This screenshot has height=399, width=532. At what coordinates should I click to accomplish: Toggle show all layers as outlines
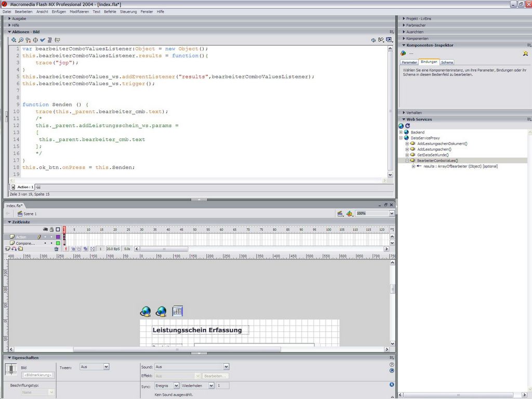click(x=58, y=229)
